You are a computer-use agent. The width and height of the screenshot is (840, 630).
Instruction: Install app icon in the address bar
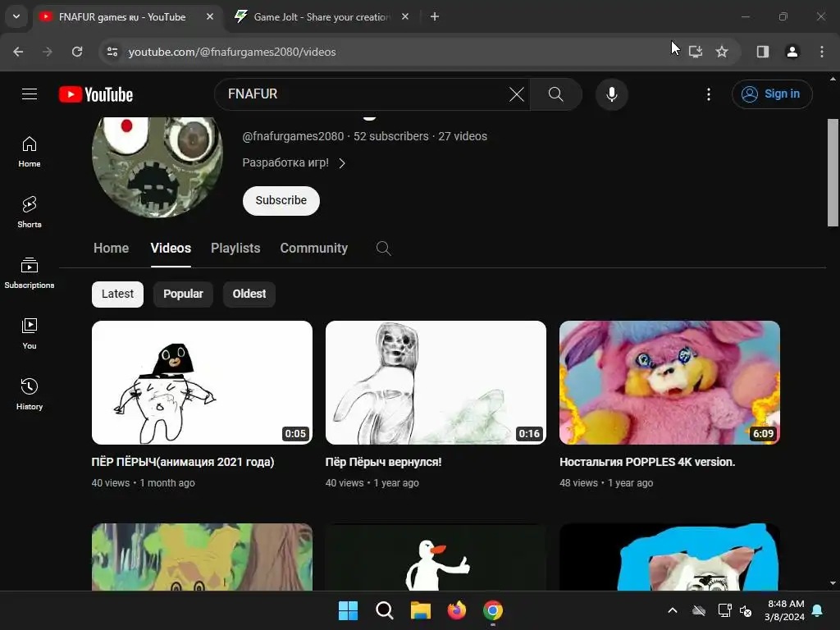(696, 52)
